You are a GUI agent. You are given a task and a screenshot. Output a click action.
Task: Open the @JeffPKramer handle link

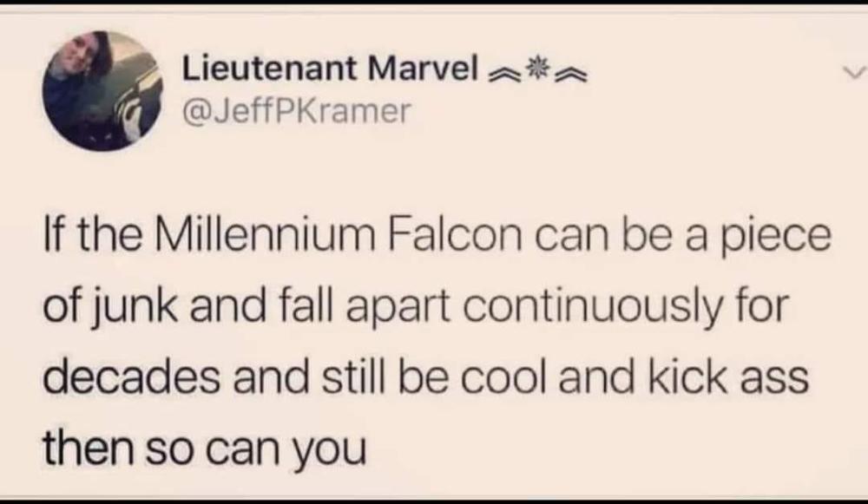[297, 111]
